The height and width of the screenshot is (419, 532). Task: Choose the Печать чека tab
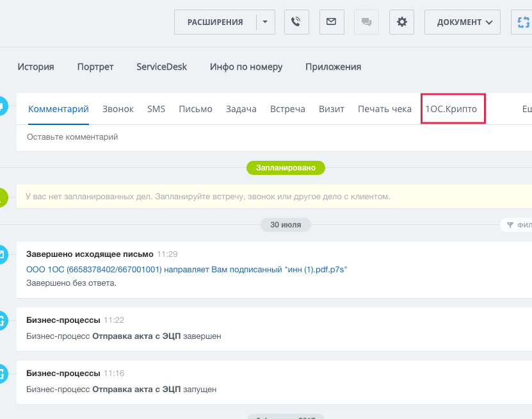[384, 109]
